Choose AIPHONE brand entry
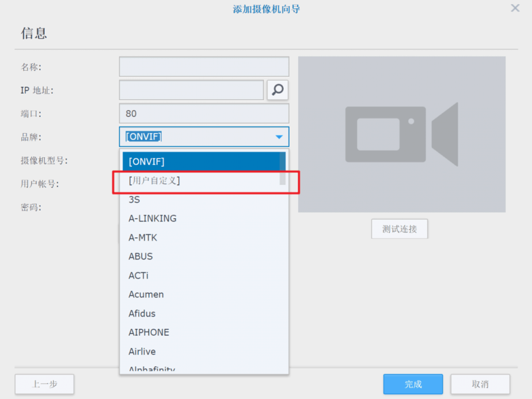The width and height of the screenshot is (532, 399). [203, 333]
